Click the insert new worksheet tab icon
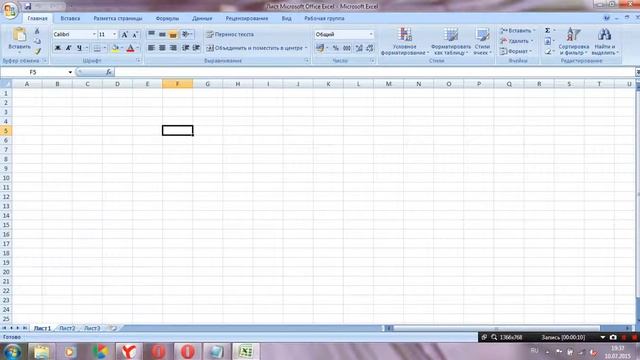This screenshot has width=640, height=360. tap(113, 328)
